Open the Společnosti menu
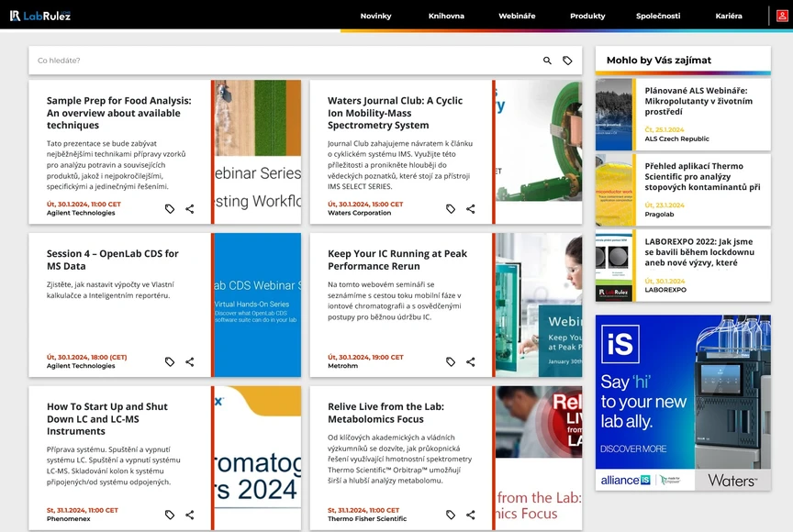Screen dimensions: 793x532 pos(658,16)
